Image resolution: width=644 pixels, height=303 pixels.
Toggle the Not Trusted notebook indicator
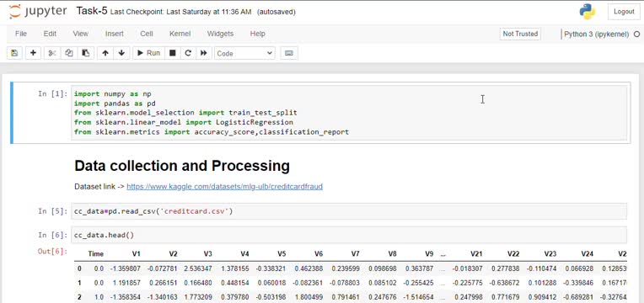click(x=520, y=34)
